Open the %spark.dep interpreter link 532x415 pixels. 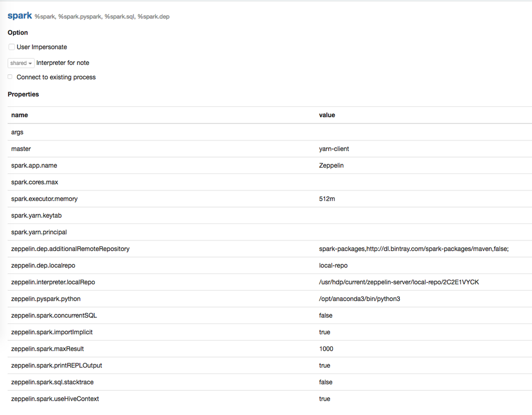(154, 16)
